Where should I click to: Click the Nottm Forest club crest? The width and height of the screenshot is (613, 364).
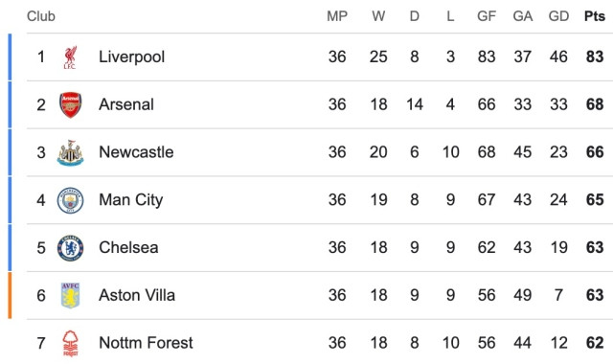pos(70,343)
